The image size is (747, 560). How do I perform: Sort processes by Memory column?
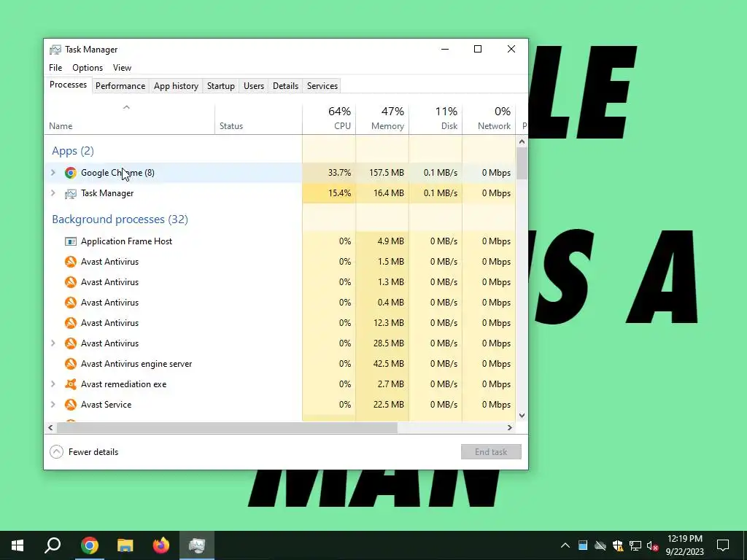(382, 118)
